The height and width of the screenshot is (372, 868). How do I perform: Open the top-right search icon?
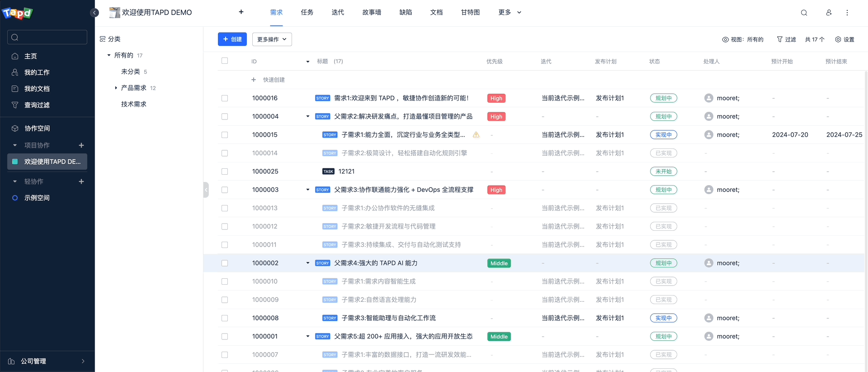[x=804, y=13]
